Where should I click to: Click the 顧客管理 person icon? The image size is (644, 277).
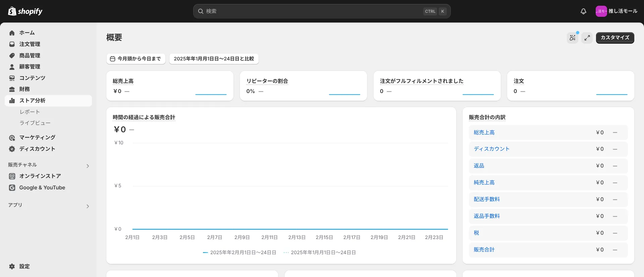pyautogui.click(x=12, y=67)
